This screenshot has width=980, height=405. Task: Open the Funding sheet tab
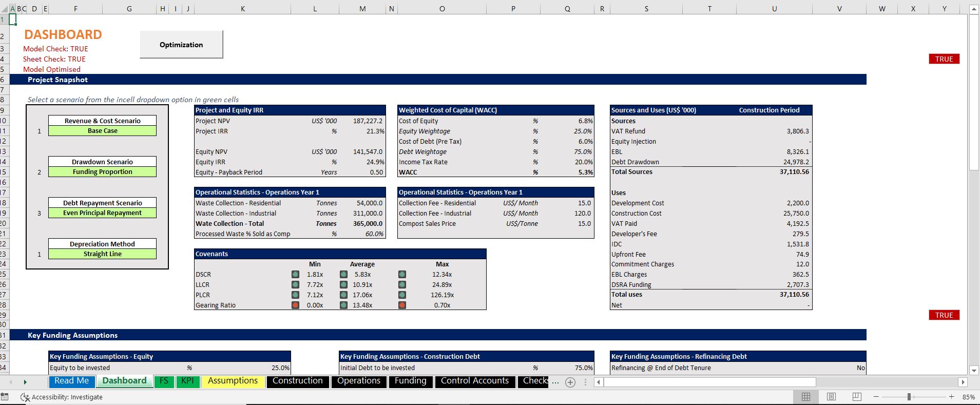410,381
